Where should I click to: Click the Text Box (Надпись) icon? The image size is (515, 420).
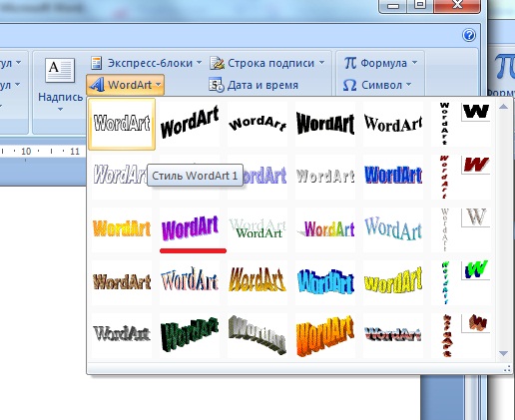pyautogui.click(x=60, y=70)
